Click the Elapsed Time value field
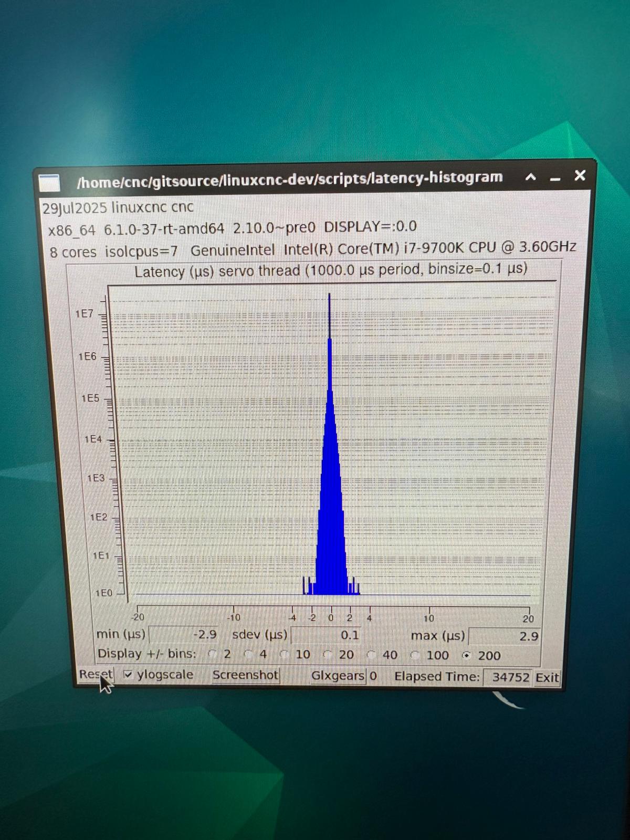Viewport: 630px width, 840px height. [x=507, y=677]
